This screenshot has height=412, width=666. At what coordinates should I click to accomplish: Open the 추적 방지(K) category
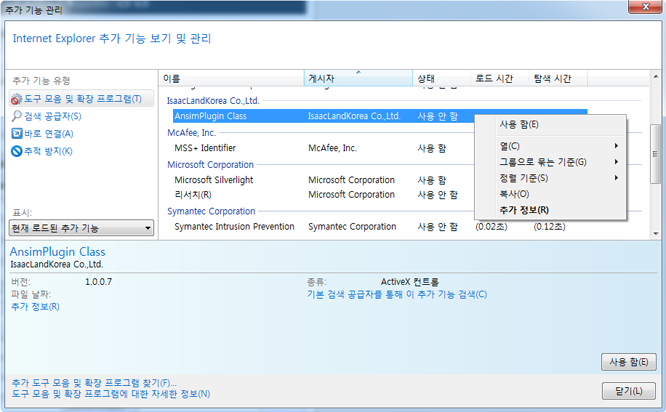(x=48, y=151)
